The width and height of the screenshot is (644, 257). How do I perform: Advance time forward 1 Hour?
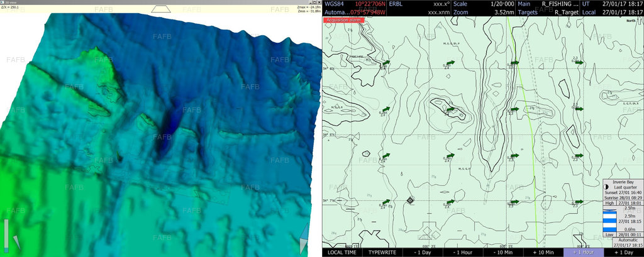(584, 252)
